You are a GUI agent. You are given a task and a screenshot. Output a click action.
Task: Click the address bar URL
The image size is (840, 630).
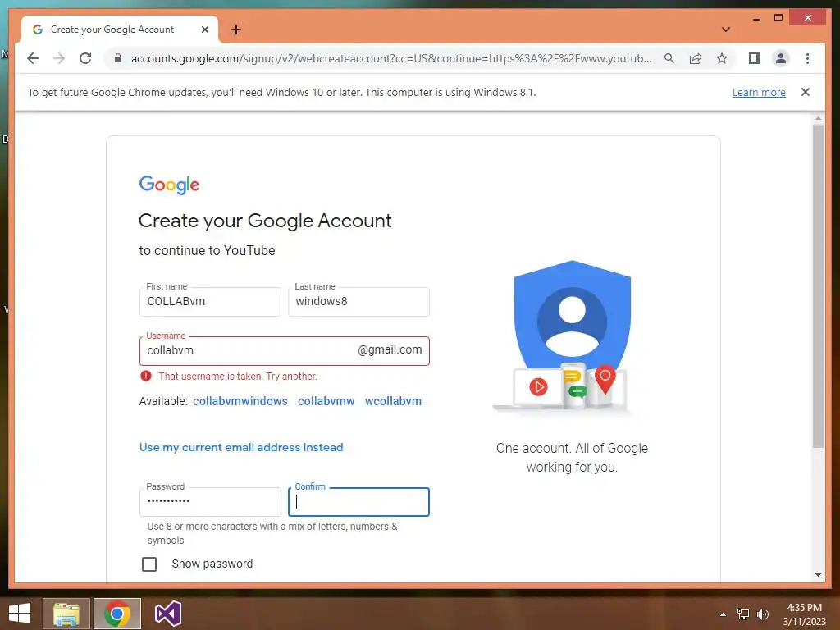391,58
